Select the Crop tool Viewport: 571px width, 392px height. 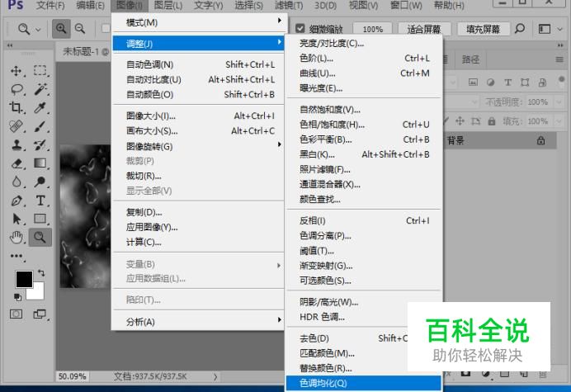coord(17,107)
